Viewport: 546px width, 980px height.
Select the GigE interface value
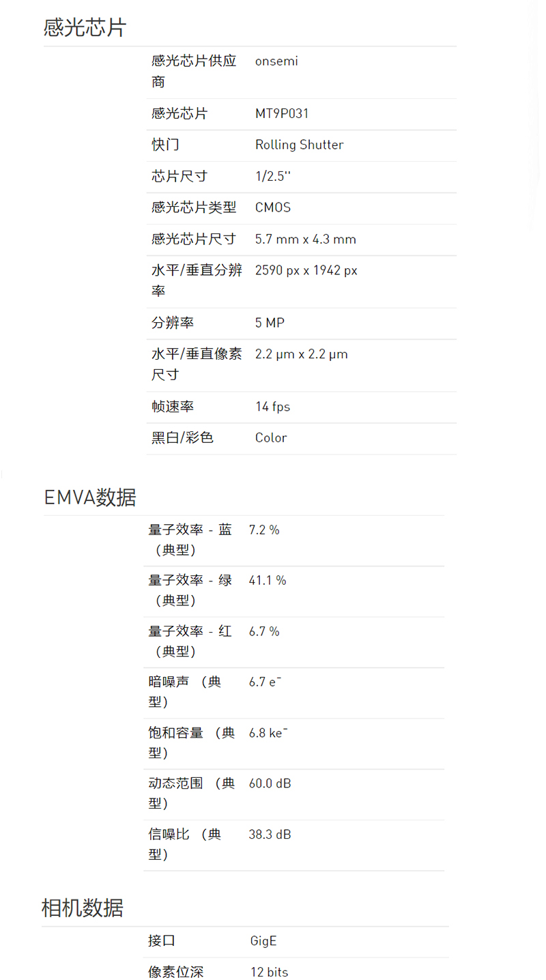263,941
